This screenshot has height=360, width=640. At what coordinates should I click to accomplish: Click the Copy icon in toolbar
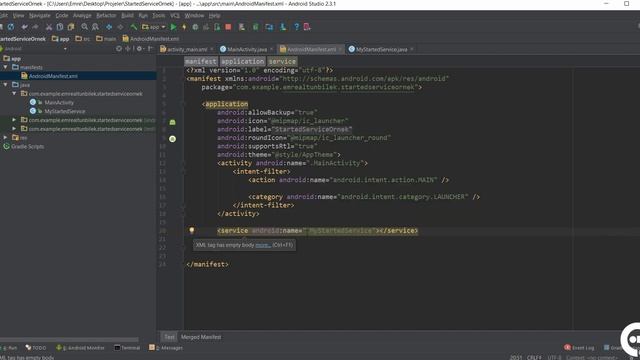pos(60,27)
